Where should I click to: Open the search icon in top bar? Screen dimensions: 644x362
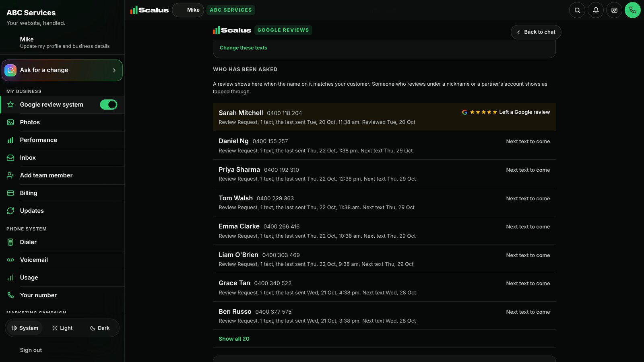(x=577, y=10)
